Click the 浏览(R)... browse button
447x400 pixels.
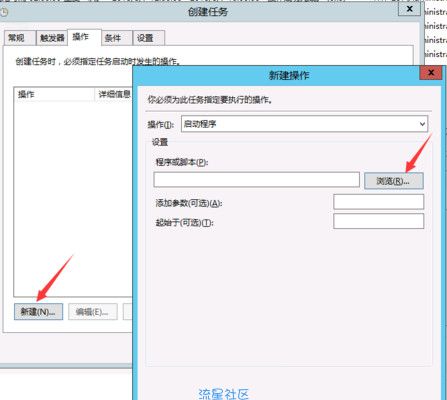(394, 181)
